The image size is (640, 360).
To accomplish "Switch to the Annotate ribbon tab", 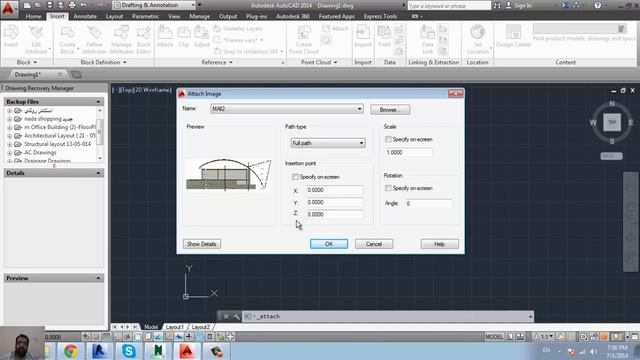I will point(85,16).
